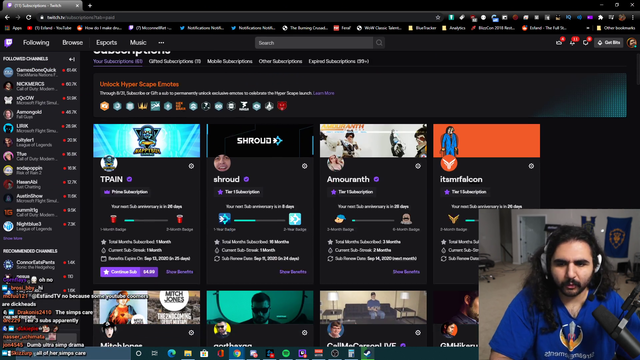640x360 pixels.
Task: Open itsmrfalcon subscription settings gear
Action: coord(531,166)
